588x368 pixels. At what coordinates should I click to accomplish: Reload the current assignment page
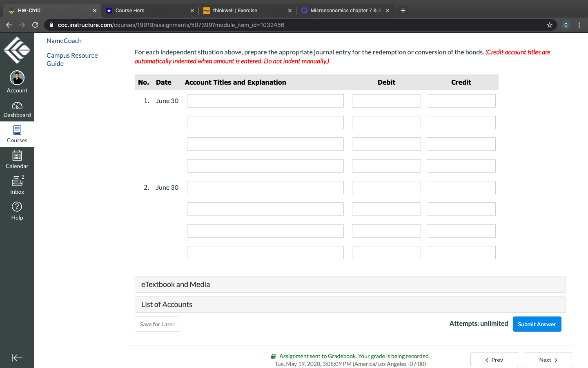pyautogui.click(x=35, y=25)
